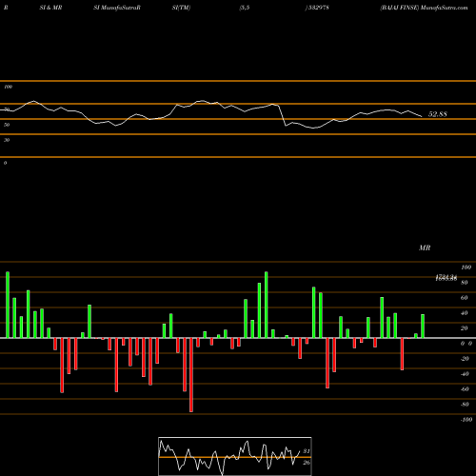Click the MunafaSutra.com title text
The image size is (476, 476).
tap(444, 8)
